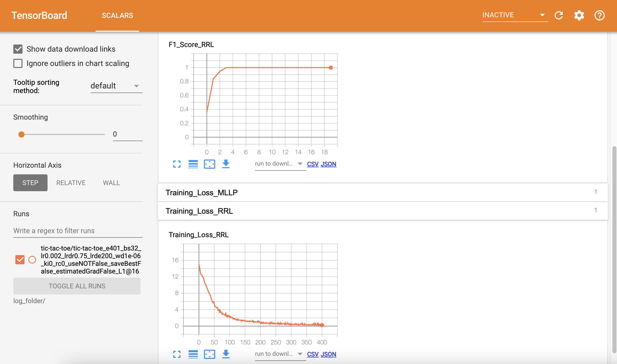Select the tic-tac-toe run radio button
Image resolution: width=617 pixels, height=364 pixels.
(32, 260)
